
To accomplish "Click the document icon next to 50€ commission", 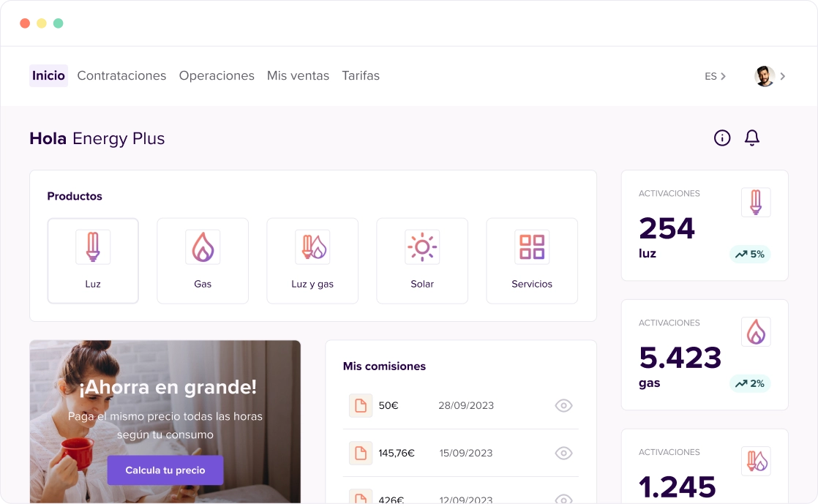I will tap(360, 405).
